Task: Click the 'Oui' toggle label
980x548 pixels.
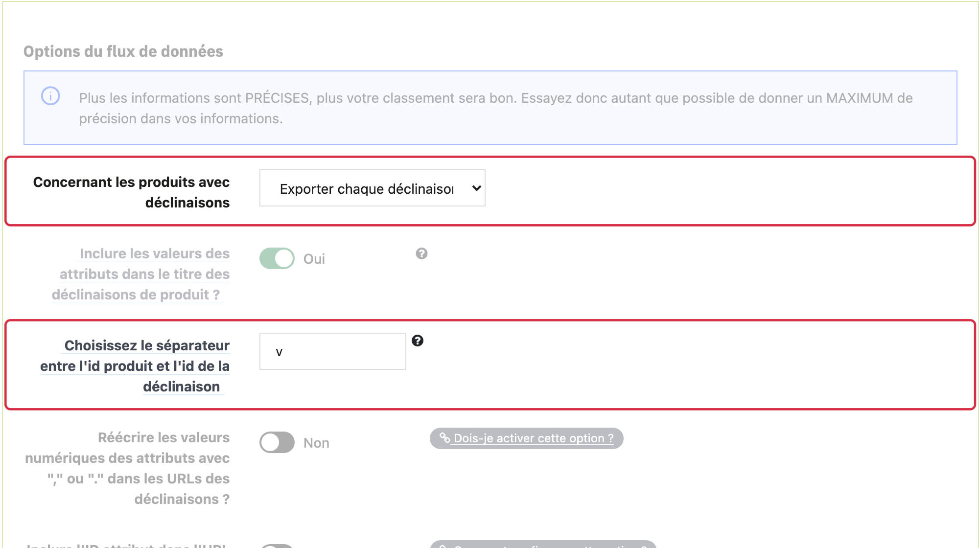Action: click(x=314, y=259)
